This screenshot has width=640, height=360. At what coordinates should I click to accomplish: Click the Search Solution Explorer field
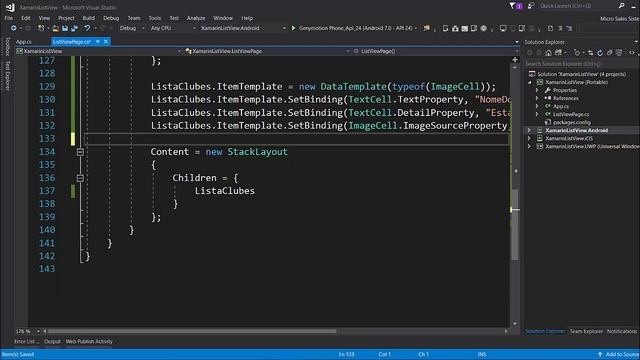(x=581, y=64)
